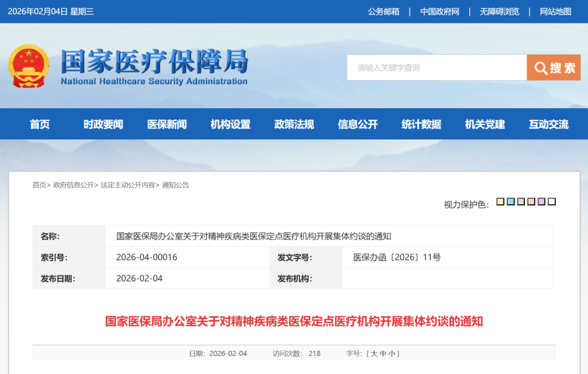The image size is (588, 374).
Task: Select the blue eyesight protection color swatch
Action: tap(510, 201)
